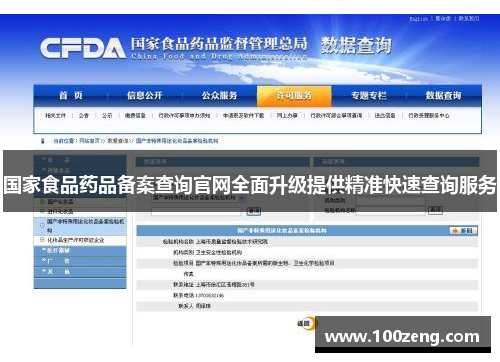Open the 专题专栏 navigation tab
The image size is (500, 362).
click(369, 96)
